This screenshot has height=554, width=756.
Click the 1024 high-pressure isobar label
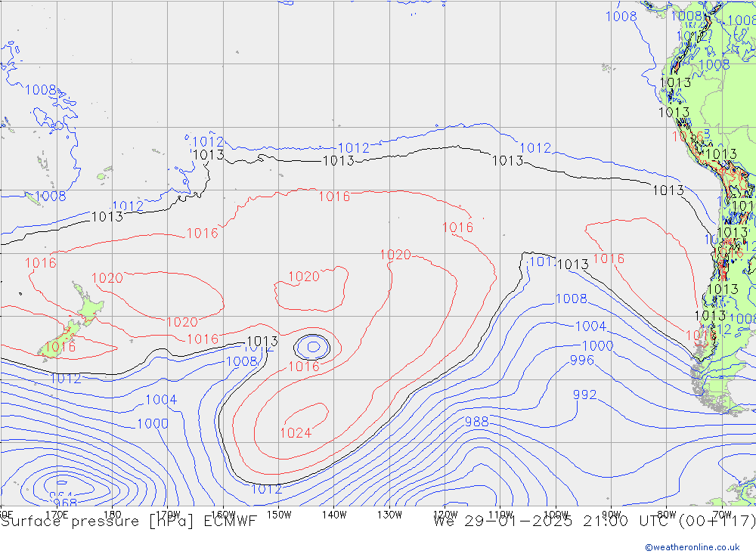296,433
